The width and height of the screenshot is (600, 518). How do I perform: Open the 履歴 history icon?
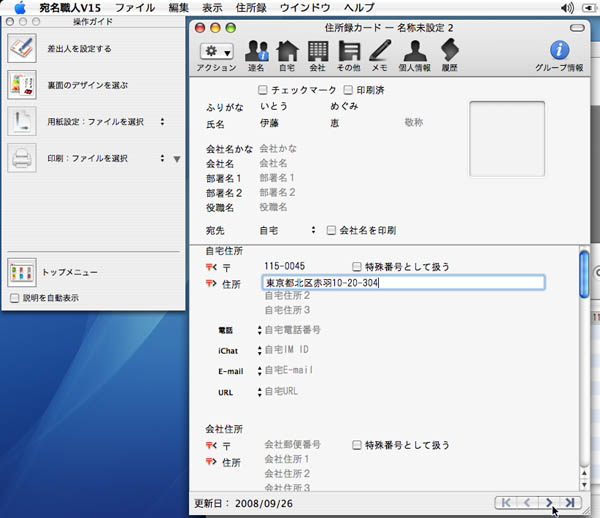coord(450,52)
